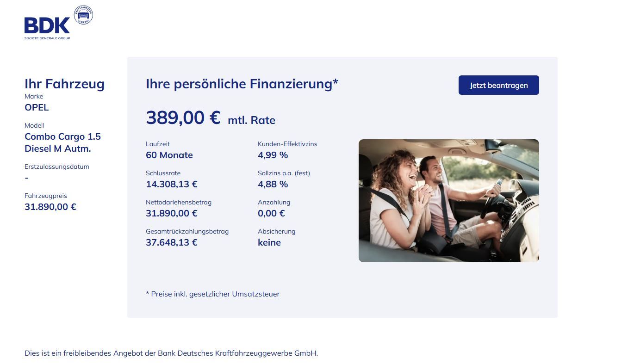634x364 pixels.
Task: Click the Schlussrate amount 14.308,13 €
Action: click(x=172, y=184)
